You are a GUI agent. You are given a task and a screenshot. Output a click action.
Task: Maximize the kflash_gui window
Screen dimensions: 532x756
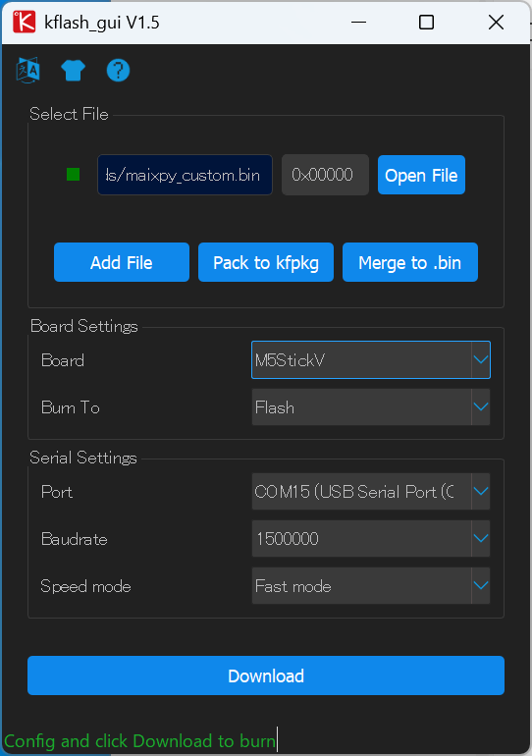tap(426, 23)
